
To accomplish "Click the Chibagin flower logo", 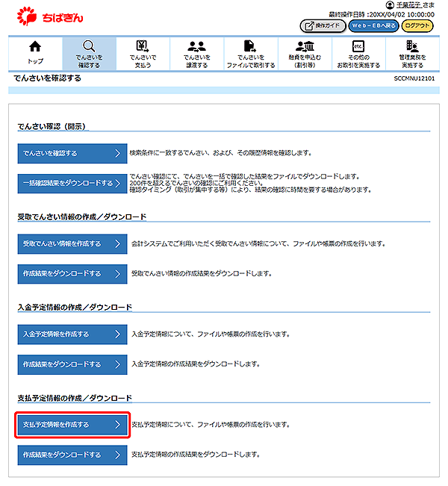I will (27, 16).
